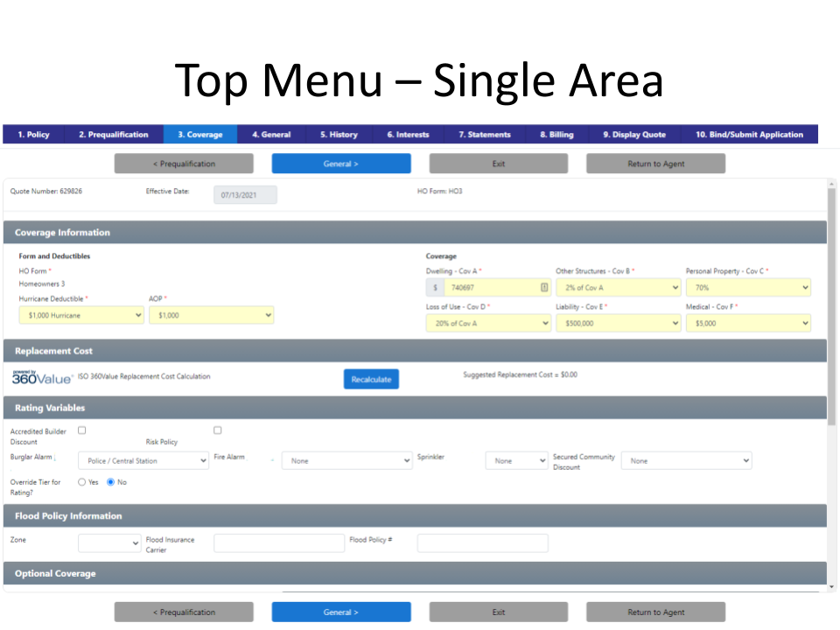
Task: Go to 9. Display Quote tab
Action: pos(634,135)
